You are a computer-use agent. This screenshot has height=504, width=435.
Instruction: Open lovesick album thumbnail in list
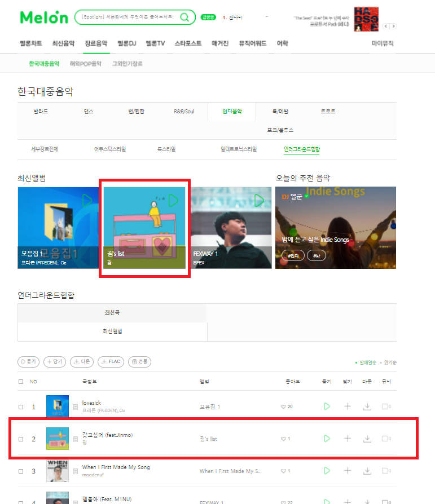pyautogui.click(x=58, y=406)
